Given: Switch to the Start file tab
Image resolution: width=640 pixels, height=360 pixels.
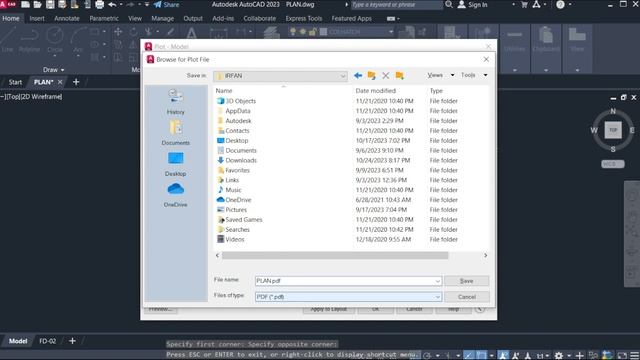Looking at the screenshot, I should 15,82.
